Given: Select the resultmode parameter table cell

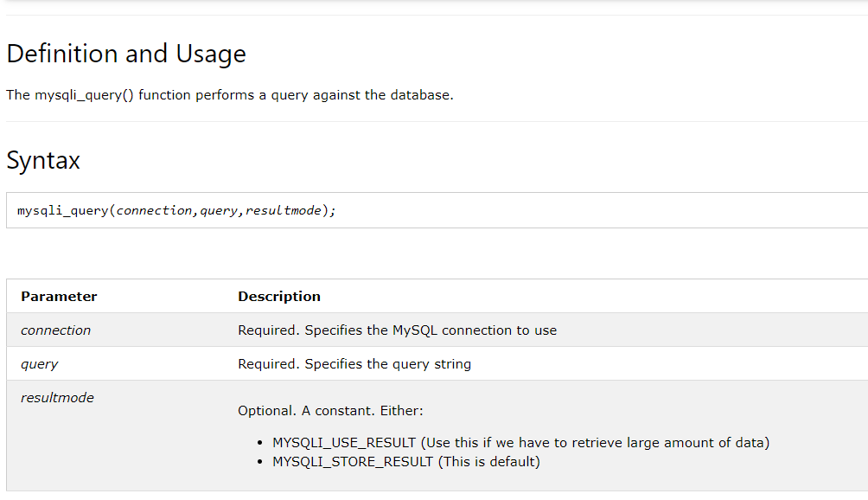Looking at the screenshot, I should click(57, 398).
